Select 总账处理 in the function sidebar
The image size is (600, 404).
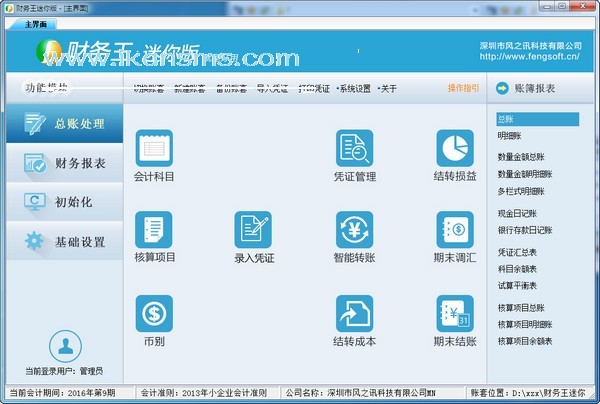[64, 124]
